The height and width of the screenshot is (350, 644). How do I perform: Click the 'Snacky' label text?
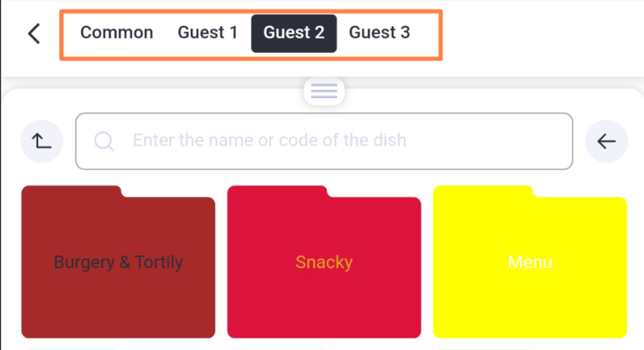pyautogui.click(x=324, y=262)
